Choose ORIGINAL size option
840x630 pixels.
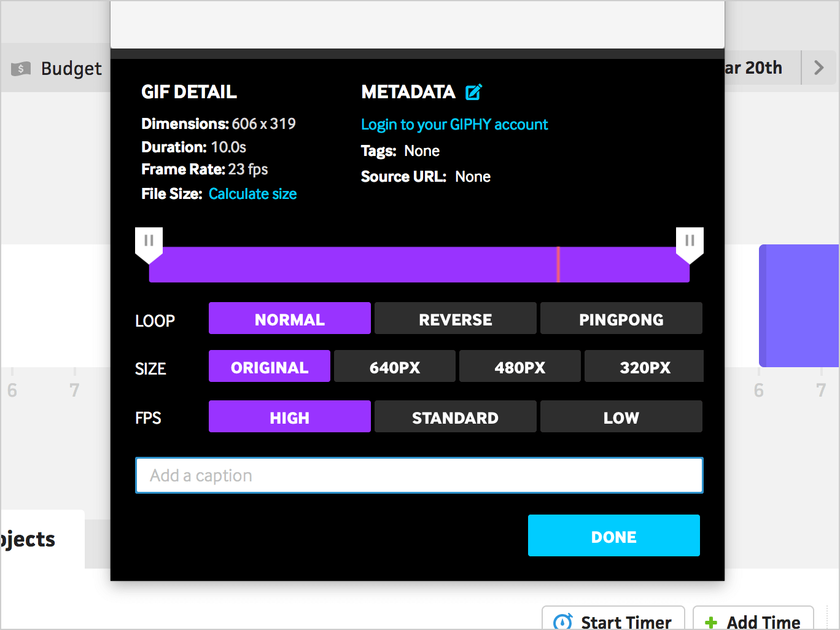click(x=270, y=366)
